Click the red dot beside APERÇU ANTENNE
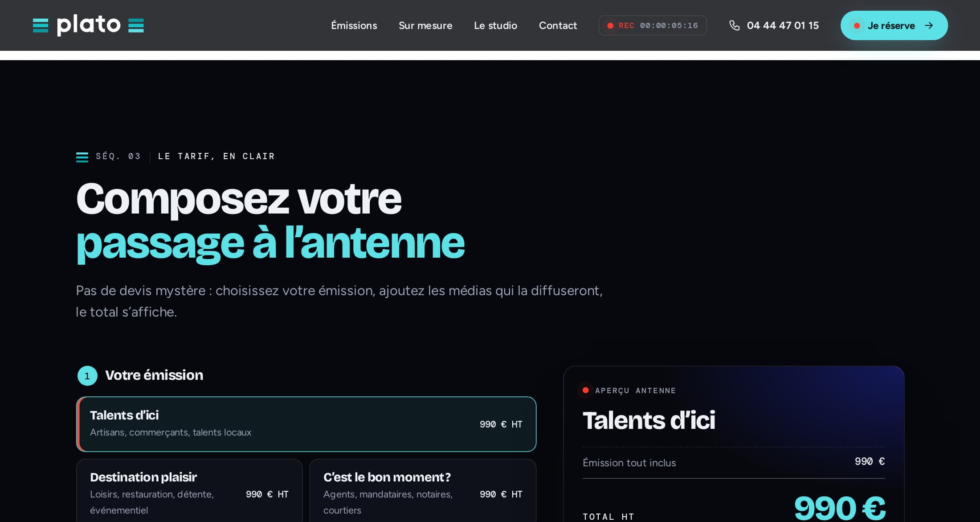Screen dimensions: 980x522 585,390
